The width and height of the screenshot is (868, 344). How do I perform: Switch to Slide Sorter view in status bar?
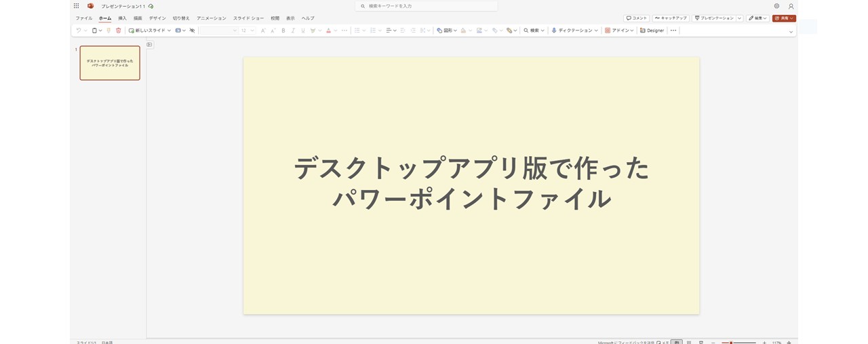click(x=689, y=343)
